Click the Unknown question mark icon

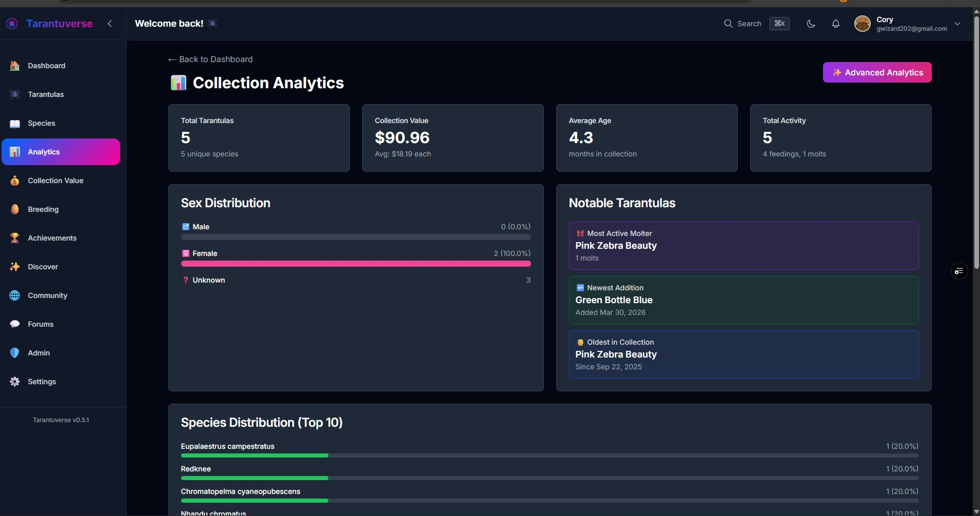186,280
